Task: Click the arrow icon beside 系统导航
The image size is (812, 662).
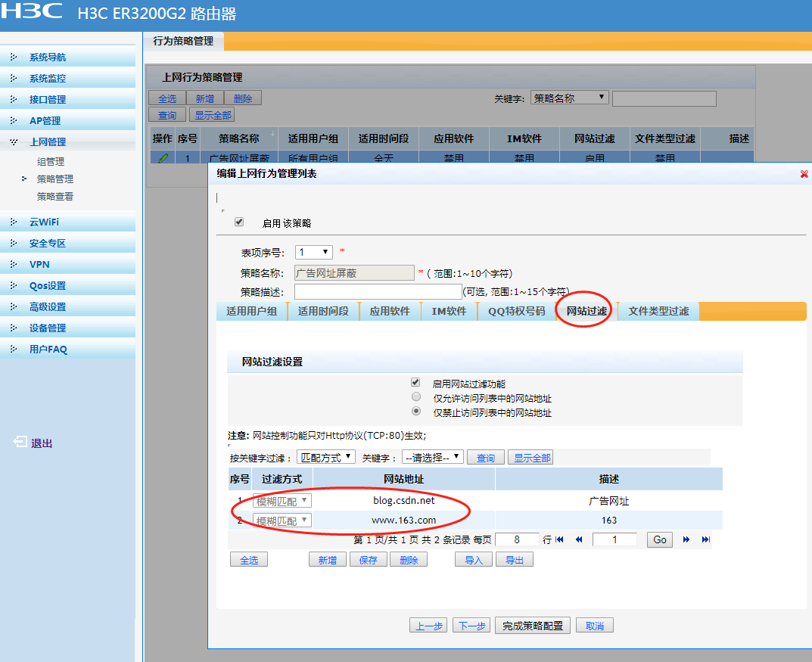Action: click(14, 57)
